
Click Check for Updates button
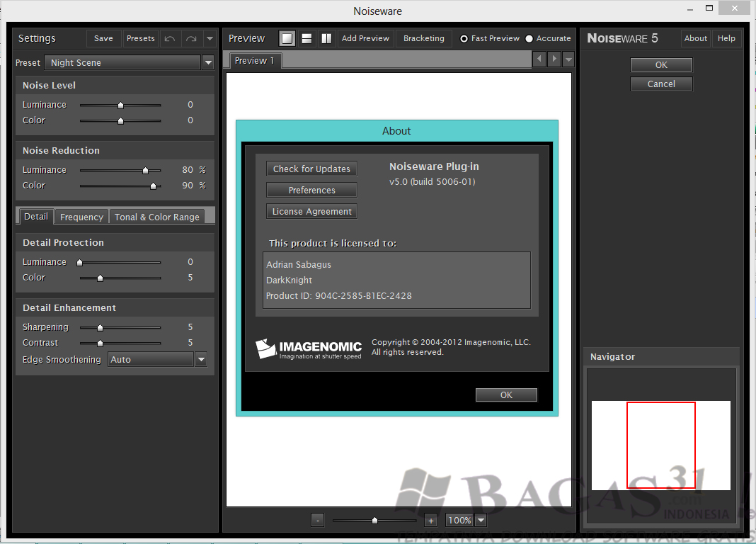click(311, 169)
